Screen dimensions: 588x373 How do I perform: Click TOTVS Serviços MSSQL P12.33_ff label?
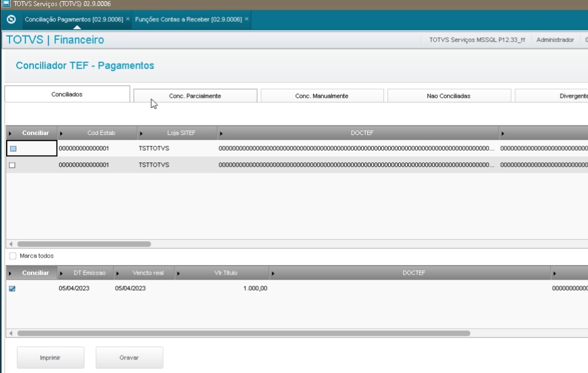[477, 40]
